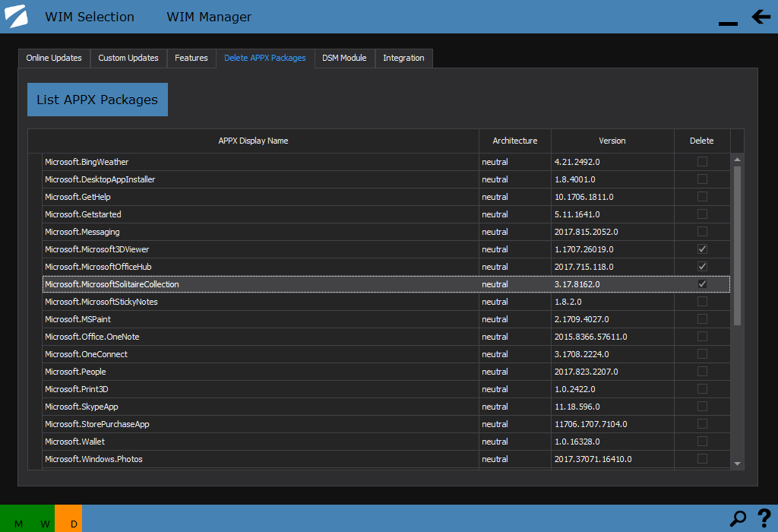Check Delete for Microsoft.SkypeApp
The width and height of the screenshot is (778, 532).
[702, 407]
